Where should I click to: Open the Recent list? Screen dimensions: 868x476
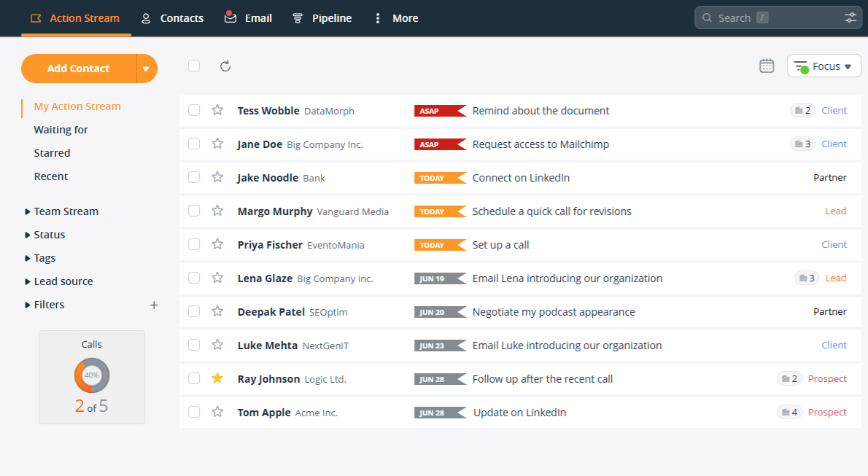click(51, 176)
